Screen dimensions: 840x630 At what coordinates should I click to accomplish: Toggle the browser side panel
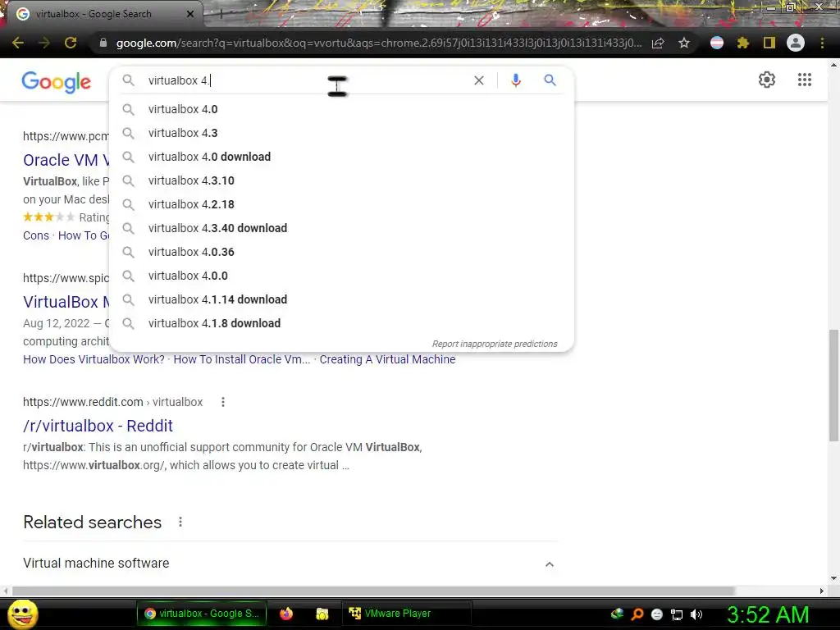769,43
